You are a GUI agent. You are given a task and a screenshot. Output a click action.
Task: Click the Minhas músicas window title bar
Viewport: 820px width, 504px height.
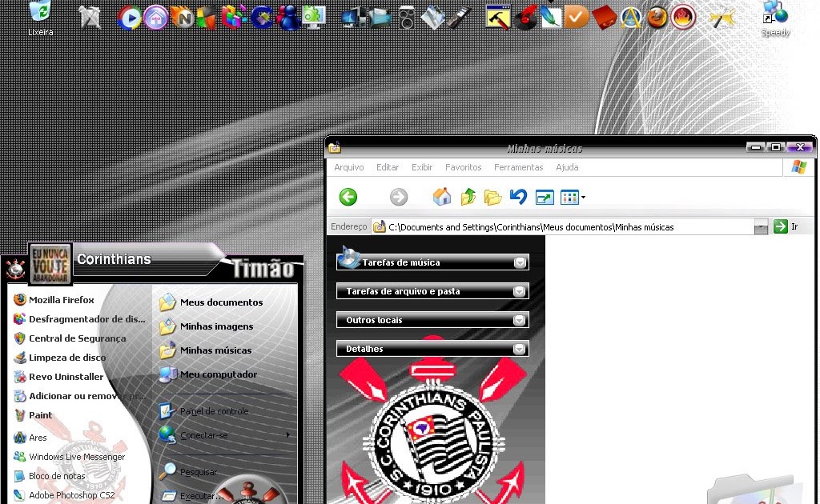544,148
